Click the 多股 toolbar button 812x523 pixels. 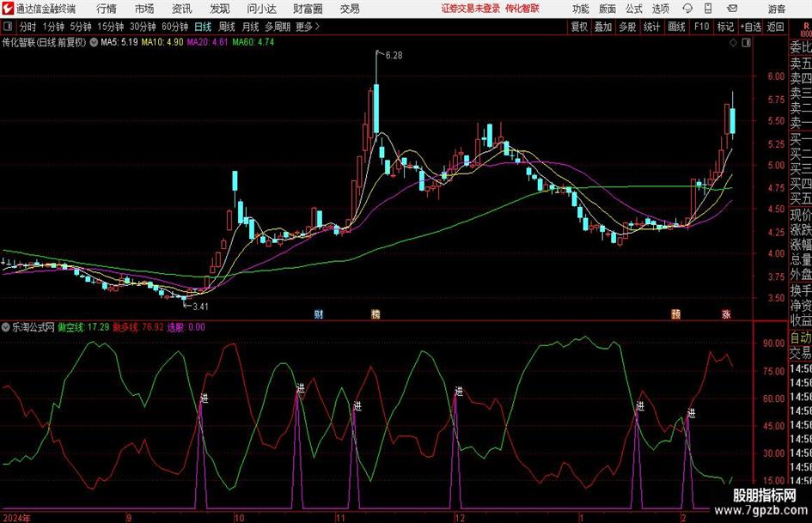click(627, 27)
